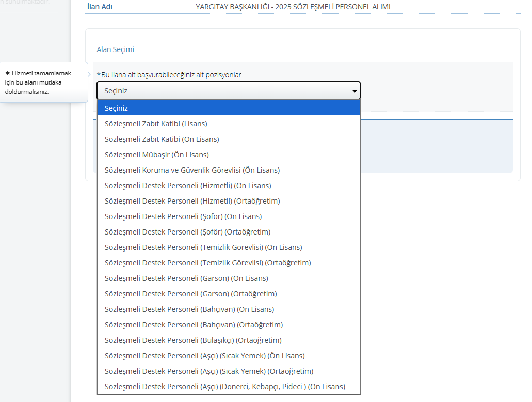Choose Destek Personeli (Bahçıvan) (Ortaöğretim)
The height and width of the screenshot is (402, 532).
[229, 325]
